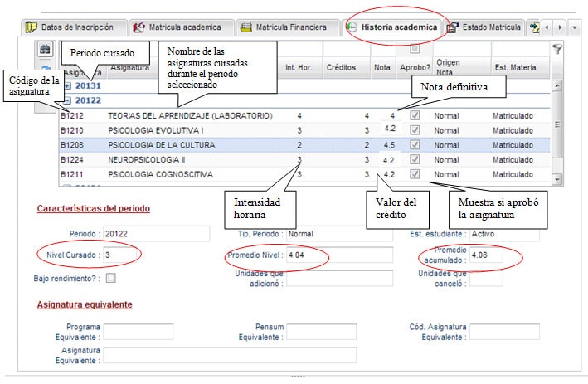Screen dimensions: 588x384
Task: Click the partially hidden tab icon after Estado Matricula
Action: 534,27
